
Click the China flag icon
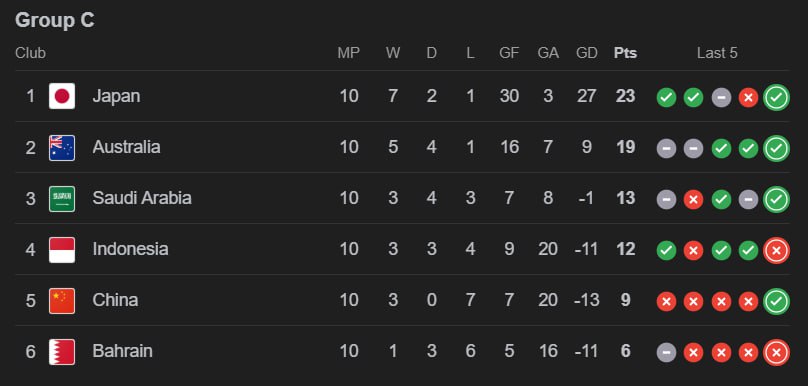pyautogui.click(x=62, y=300)
